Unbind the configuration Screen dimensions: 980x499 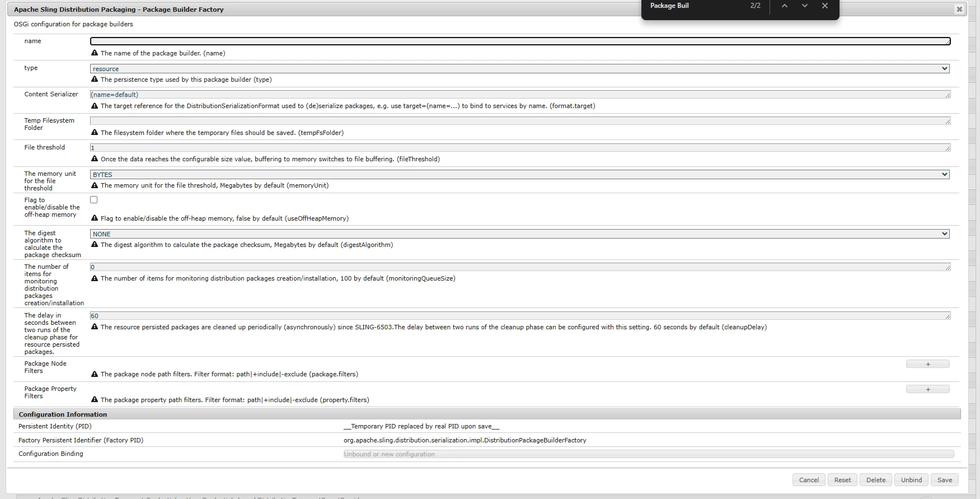click(911, 480)
